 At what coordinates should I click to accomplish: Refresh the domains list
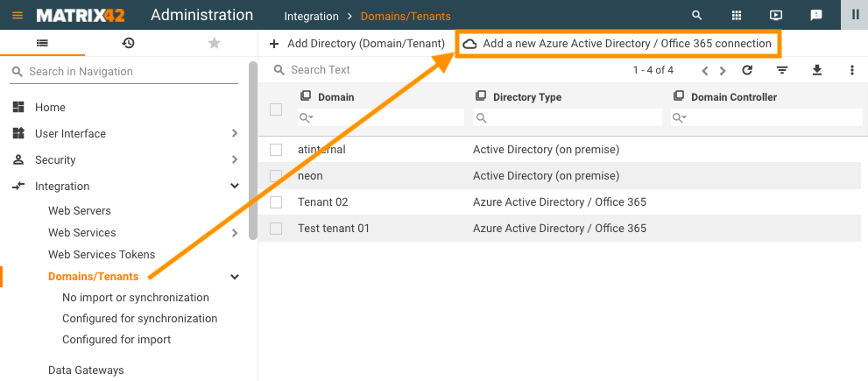click(747, 70)
